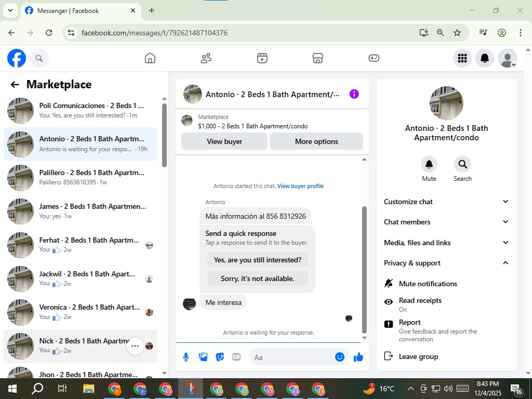This screenshot has height=399, width=532.
Task: Attach a file with the photo icon
Action: click(203, 357)
